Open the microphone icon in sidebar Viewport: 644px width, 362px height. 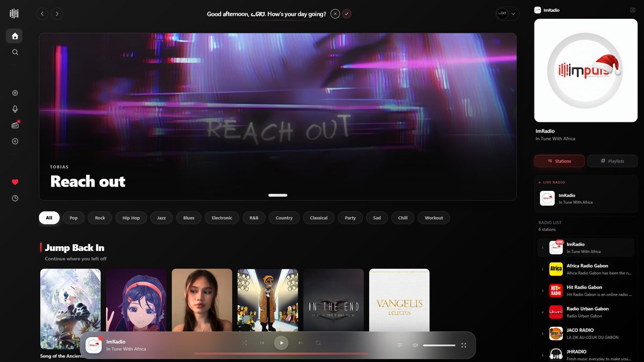pyautogui.click(x=15, y=109)
